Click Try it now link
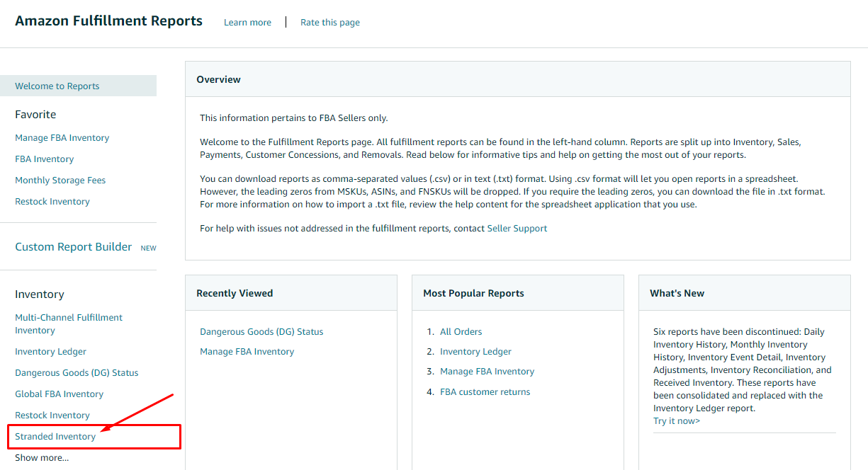The image size is (868, 470). 677,421
